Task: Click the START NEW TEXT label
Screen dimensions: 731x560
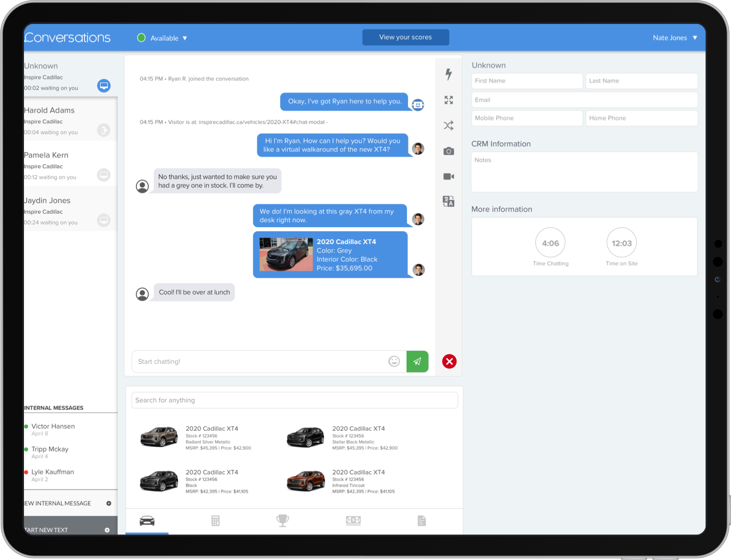Action: pos(46,530)
